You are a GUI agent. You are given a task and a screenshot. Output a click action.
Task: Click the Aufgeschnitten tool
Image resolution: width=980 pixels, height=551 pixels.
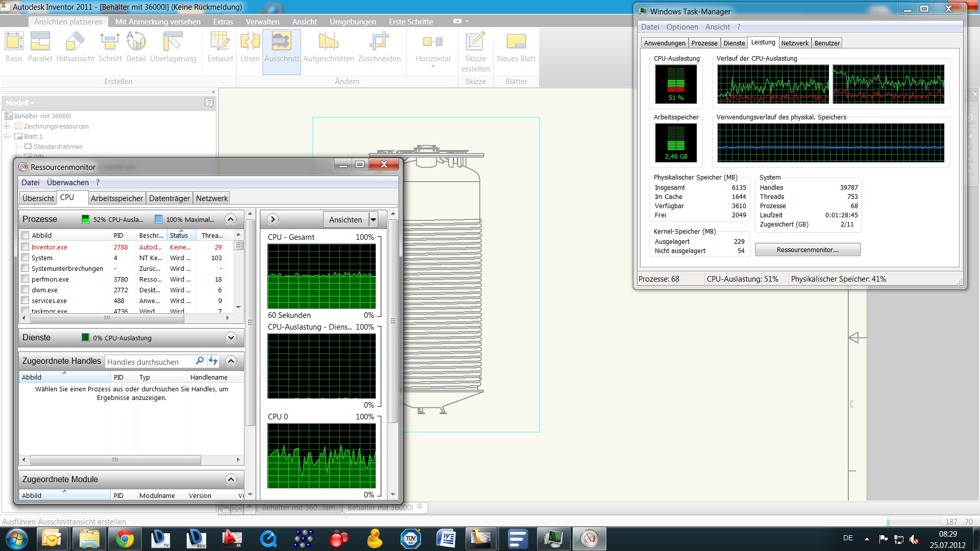click(329, 47)
